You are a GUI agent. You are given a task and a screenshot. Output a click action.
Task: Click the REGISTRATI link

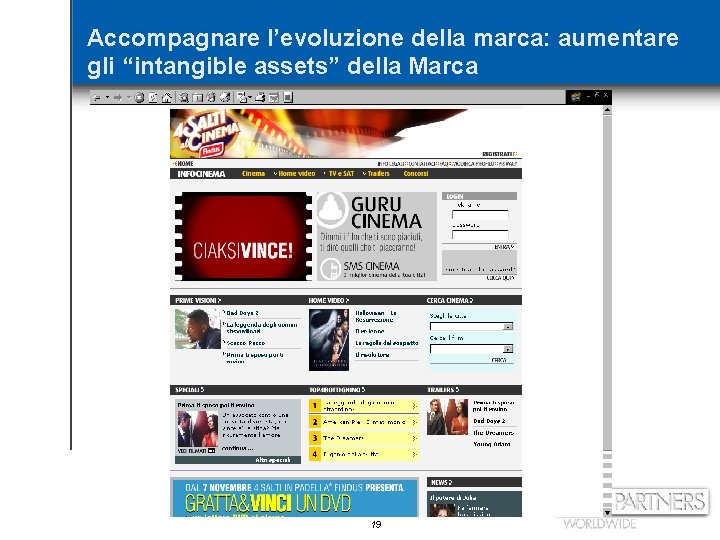tap(499, 154)
